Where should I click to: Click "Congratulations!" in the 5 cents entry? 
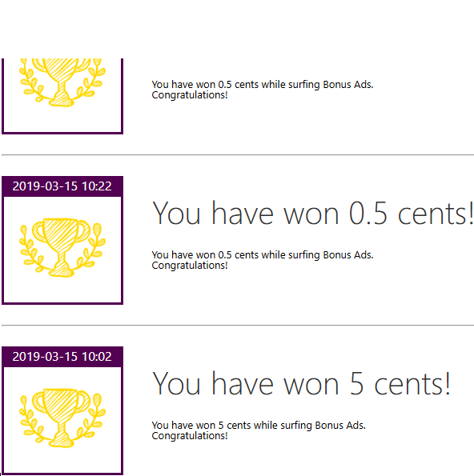[190, 436]
